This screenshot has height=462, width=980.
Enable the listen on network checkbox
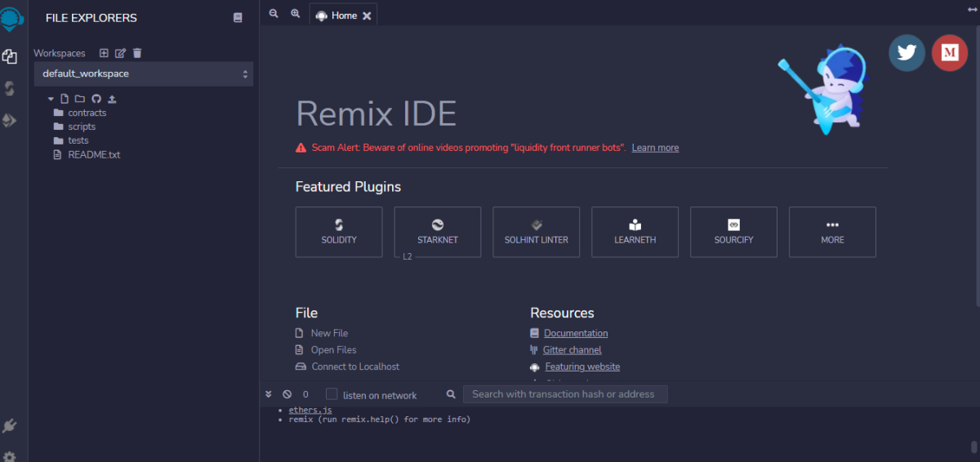332,394
